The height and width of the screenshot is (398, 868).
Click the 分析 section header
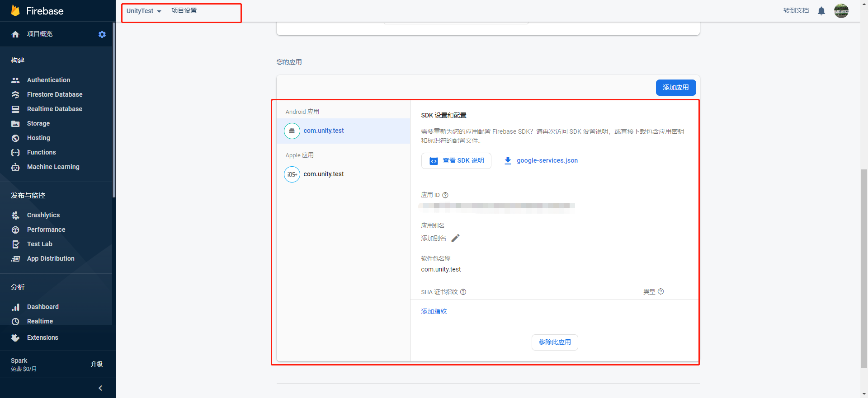point(18,287)
